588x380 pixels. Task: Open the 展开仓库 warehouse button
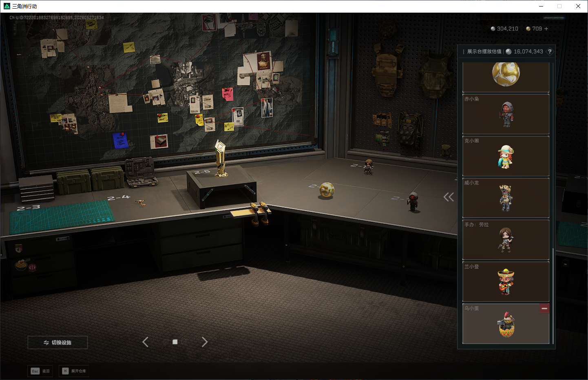click(74, 371)
